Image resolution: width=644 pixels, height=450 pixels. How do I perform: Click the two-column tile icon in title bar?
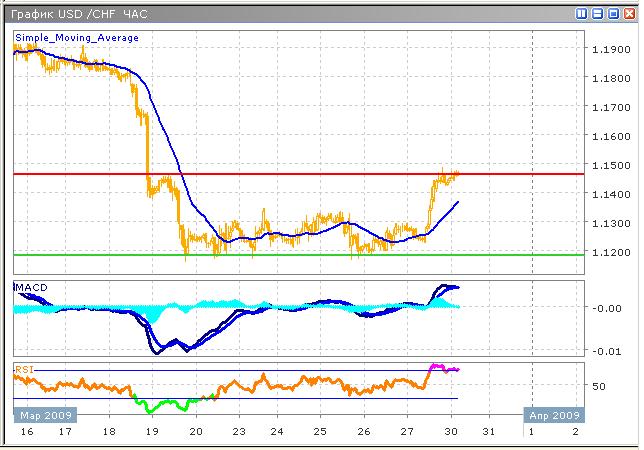pyautogui.click(x=583, y=14)
